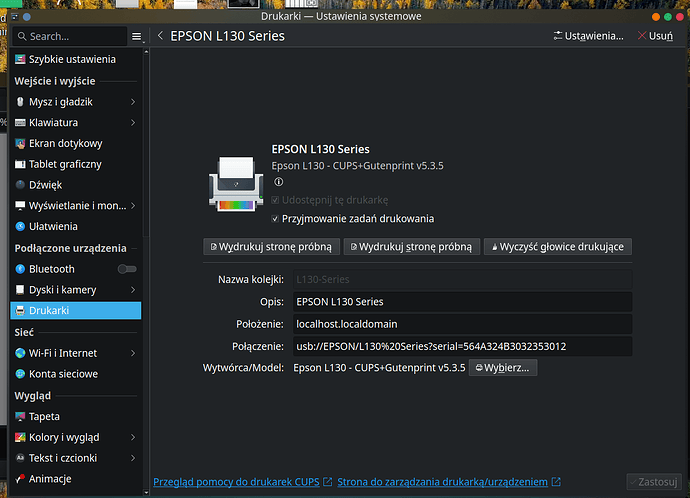The width and height of the screenshot is (690, 498).
Task: Click the Zastosuj button
Action: (x=654, y=482)
